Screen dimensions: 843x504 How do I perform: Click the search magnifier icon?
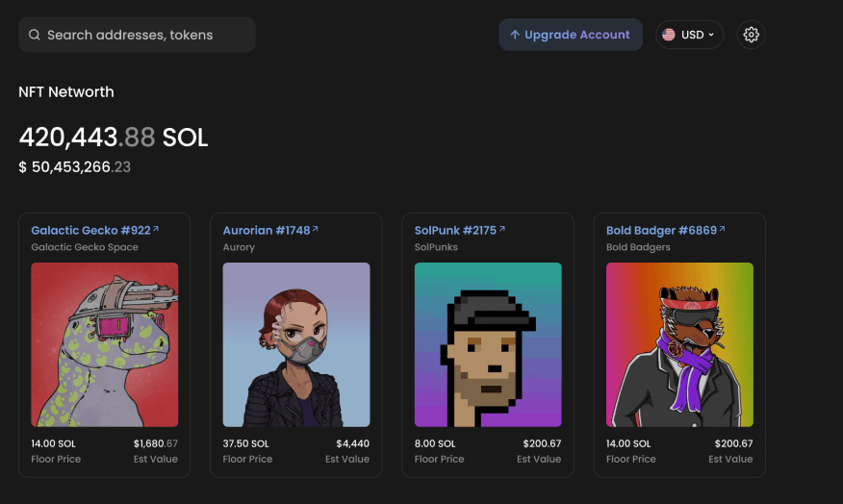(x=35, y=35)
